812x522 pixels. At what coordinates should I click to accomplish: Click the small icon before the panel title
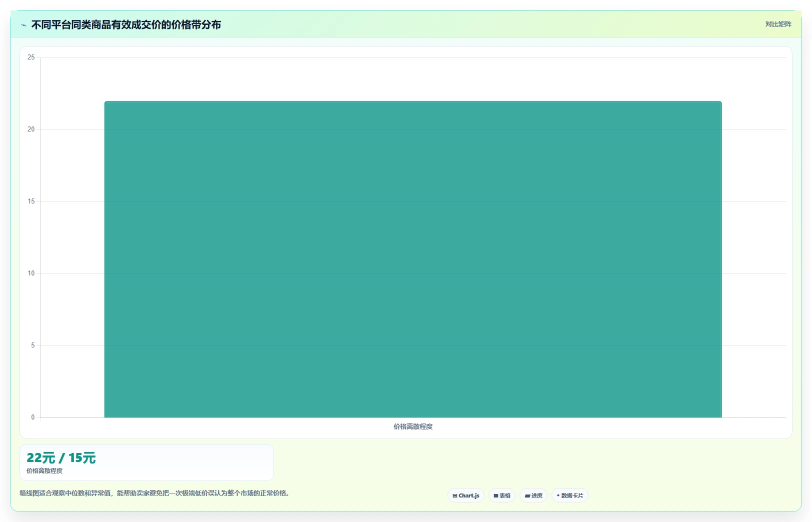[23, 25]
